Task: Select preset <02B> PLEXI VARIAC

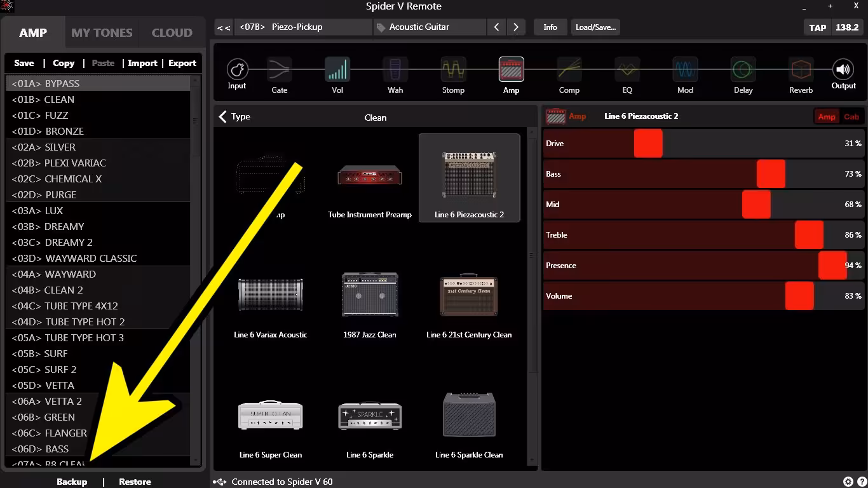Action: [x=97, y=163]
